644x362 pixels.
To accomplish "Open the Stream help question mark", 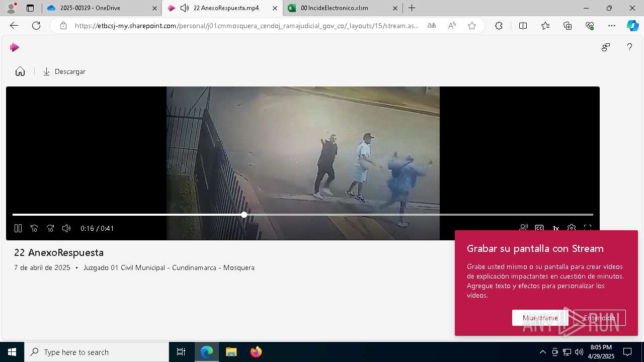I will click(x=629, y=47).
